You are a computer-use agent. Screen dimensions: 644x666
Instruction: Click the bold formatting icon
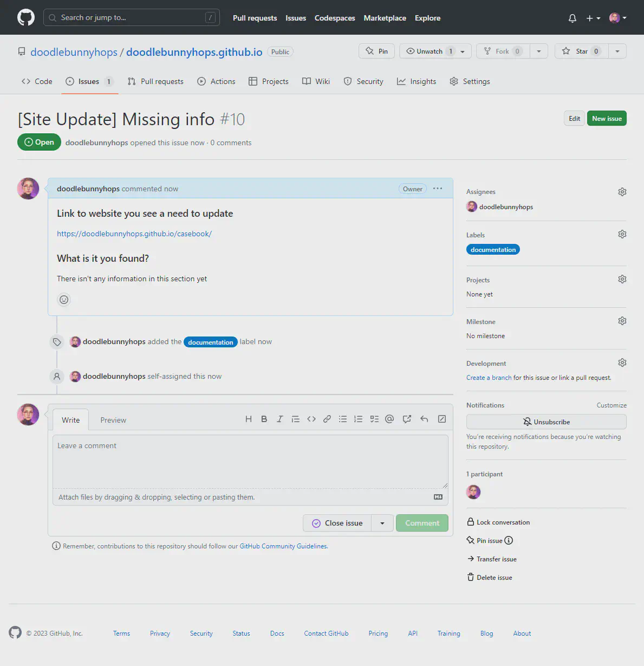coord(264,419)
